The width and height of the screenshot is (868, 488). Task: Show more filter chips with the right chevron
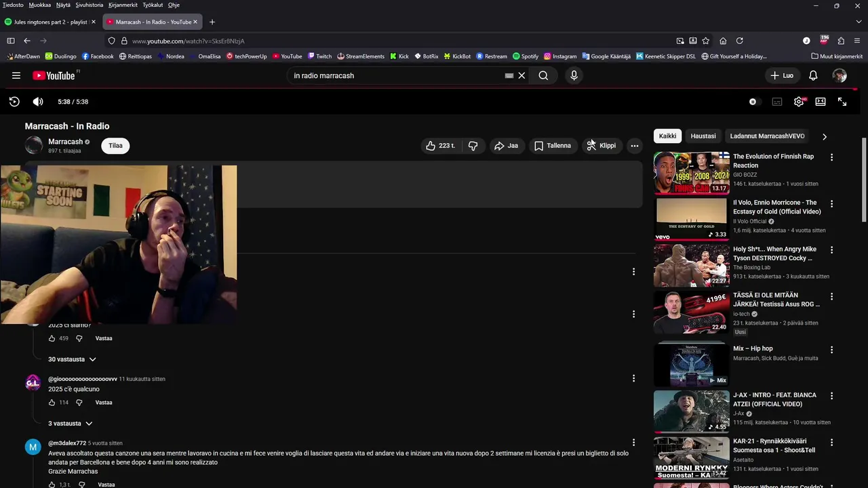click(825, 136)
